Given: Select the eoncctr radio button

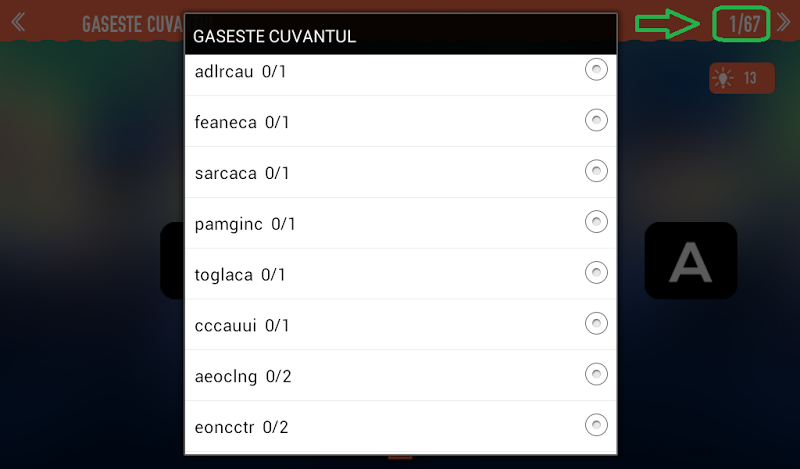Looking at the screenshot, I should click(x=596, y=425).
